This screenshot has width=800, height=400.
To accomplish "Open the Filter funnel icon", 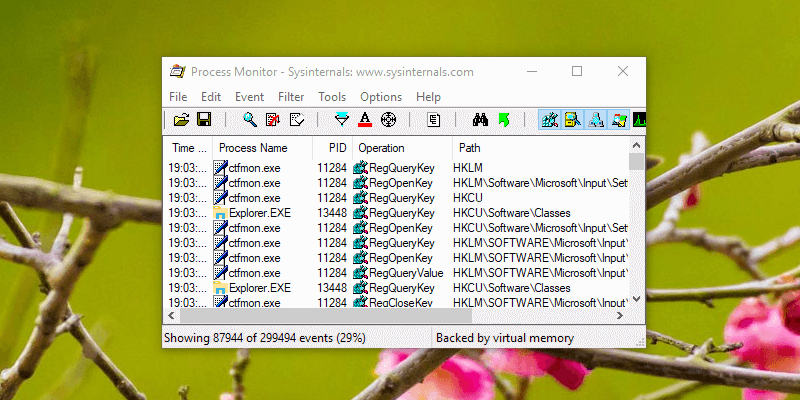I will (342, 120).
